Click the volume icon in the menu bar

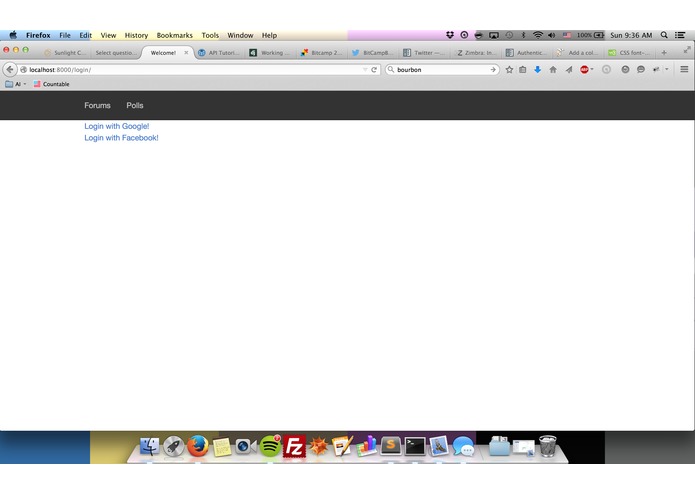tap(552, 35)
